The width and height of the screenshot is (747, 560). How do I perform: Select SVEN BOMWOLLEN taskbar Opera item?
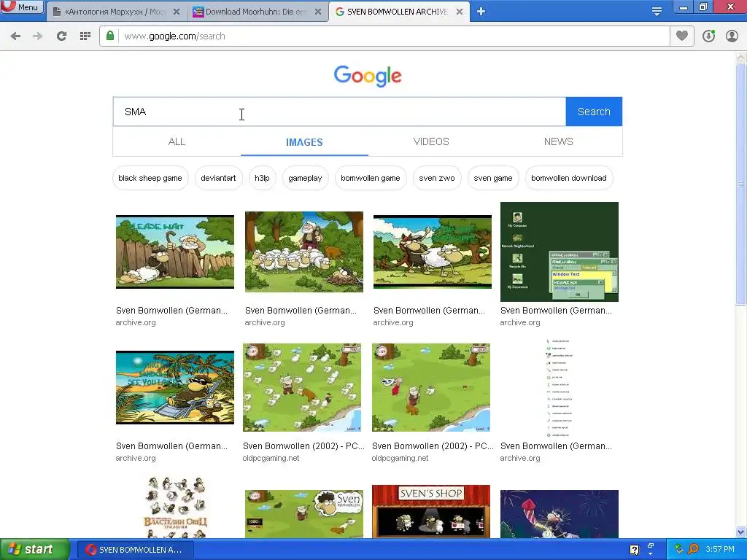coord(135,550)
